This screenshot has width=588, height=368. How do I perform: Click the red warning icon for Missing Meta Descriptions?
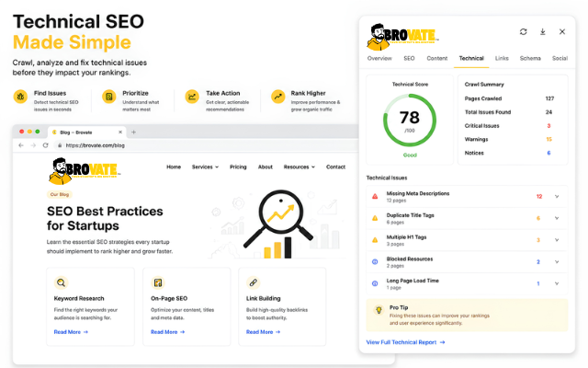coord(375,196)
